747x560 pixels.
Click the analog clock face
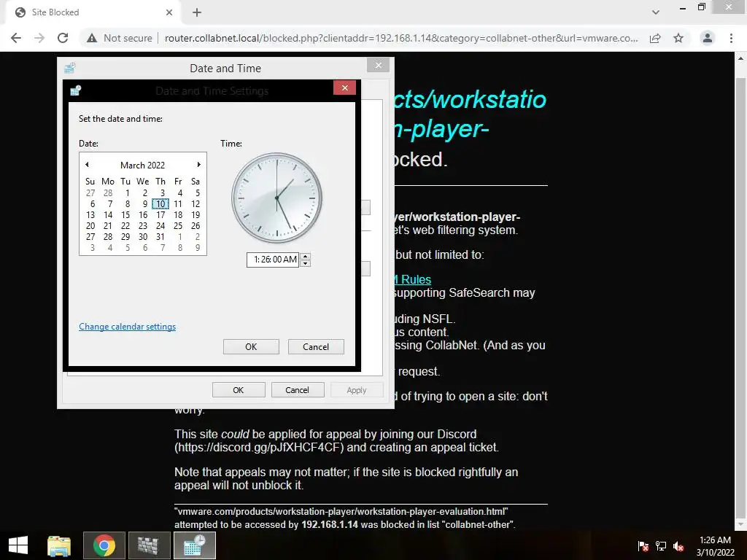tap(276, 198)
